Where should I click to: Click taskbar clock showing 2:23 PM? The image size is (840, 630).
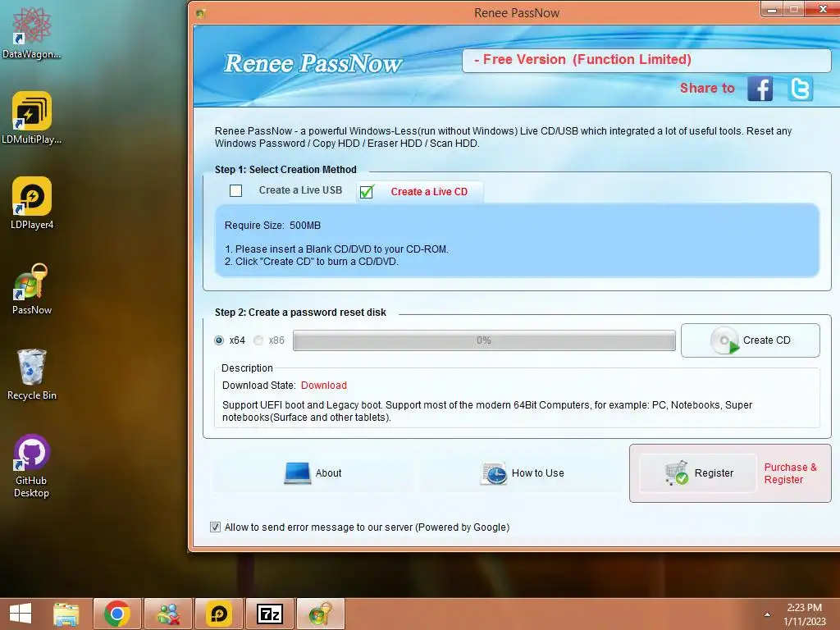click(804, 614)
